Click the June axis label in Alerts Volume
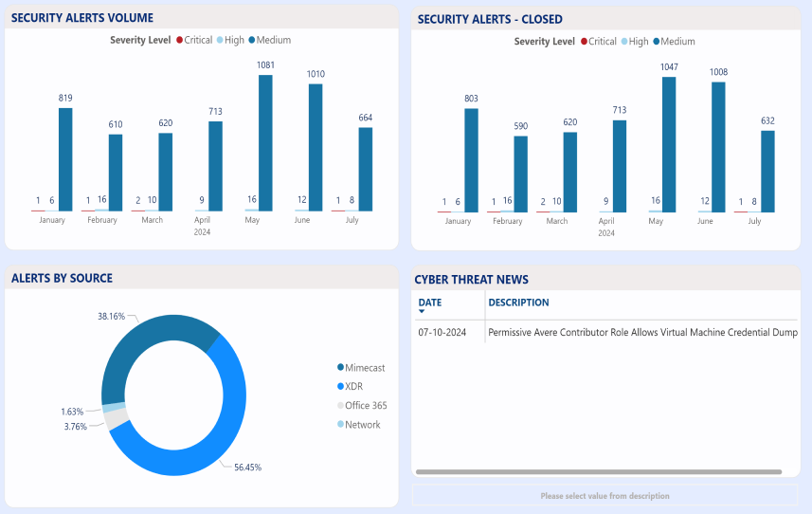 point(302,220)
